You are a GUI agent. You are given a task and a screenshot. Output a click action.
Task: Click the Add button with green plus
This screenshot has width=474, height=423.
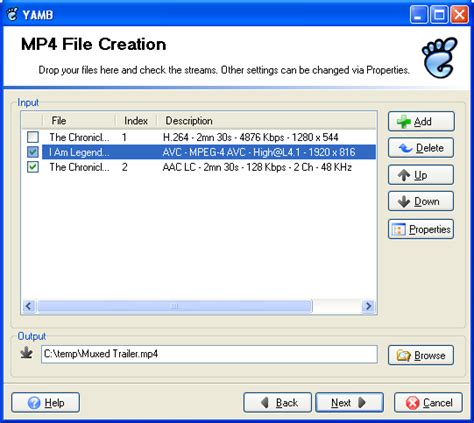click(x=421, y=121)
